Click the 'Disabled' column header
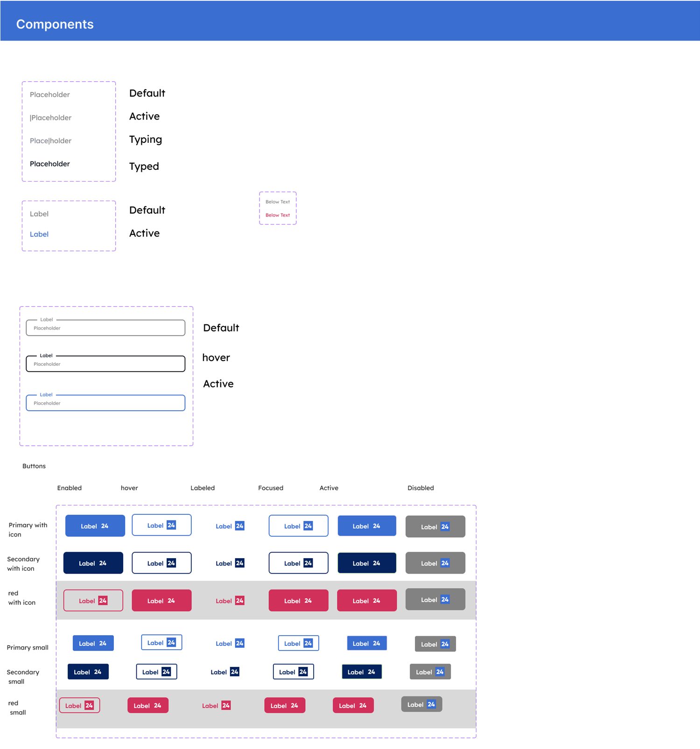This screenshot has height=749, width=700. [420, 488]
